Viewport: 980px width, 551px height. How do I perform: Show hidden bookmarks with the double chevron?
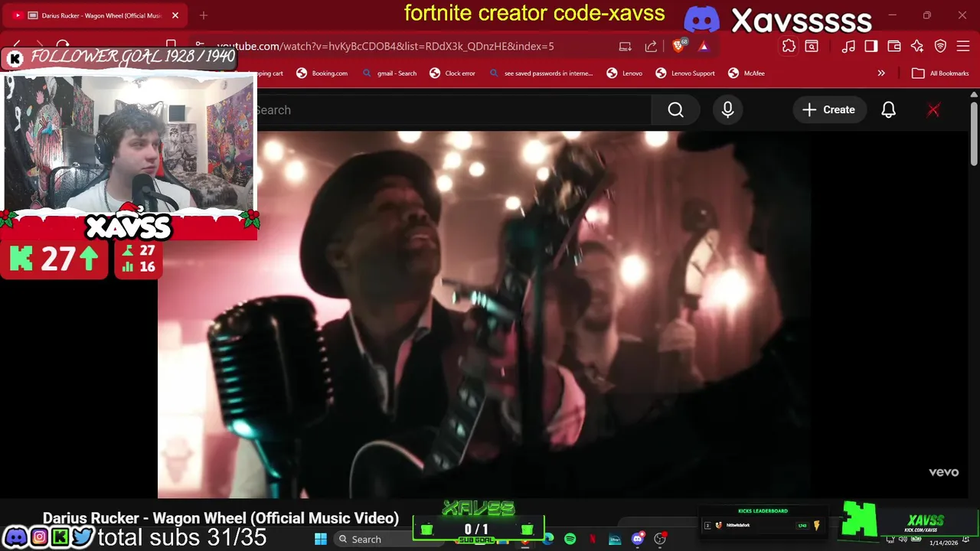[881, 73]
